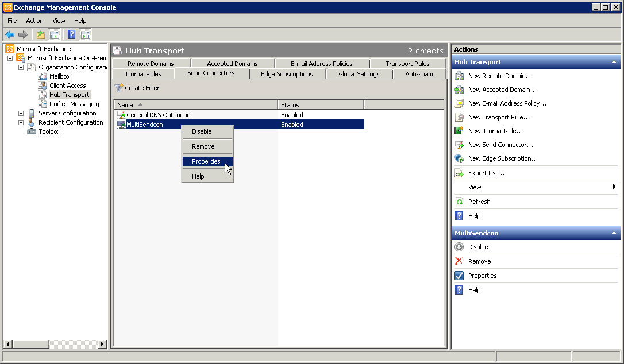Click the Back navigation arrow in the toolbar
The image size is (624, 364).
click(x=10, y=34)
